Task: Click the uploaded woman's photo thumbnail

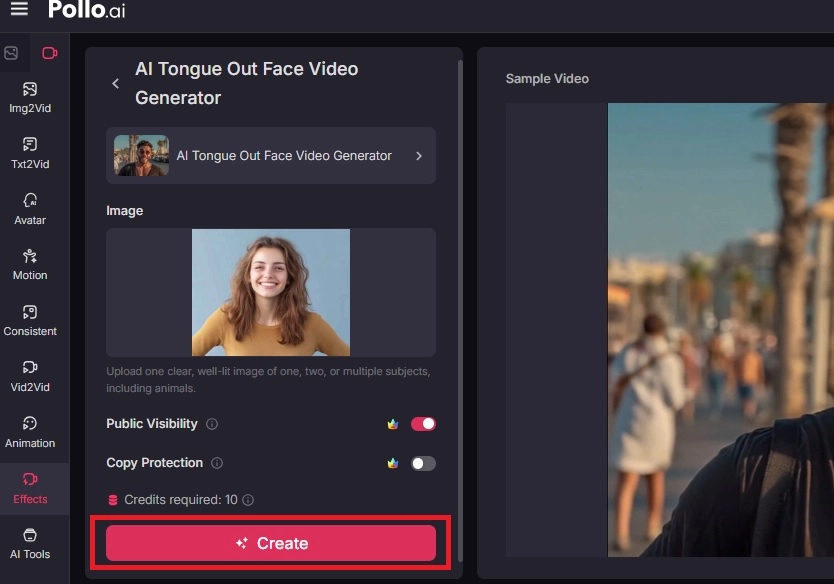Action: 270,292
